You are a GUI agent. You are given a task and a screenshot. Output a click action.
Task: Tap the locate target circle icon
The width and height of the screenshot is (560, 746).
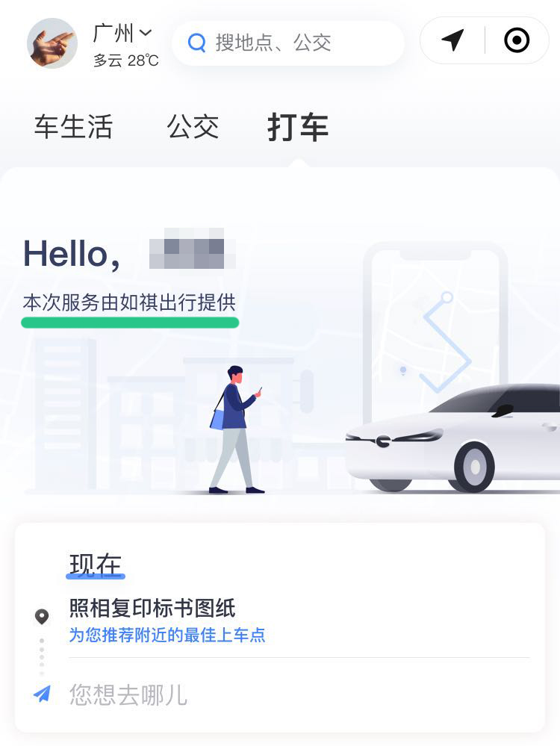click(517, 40)
